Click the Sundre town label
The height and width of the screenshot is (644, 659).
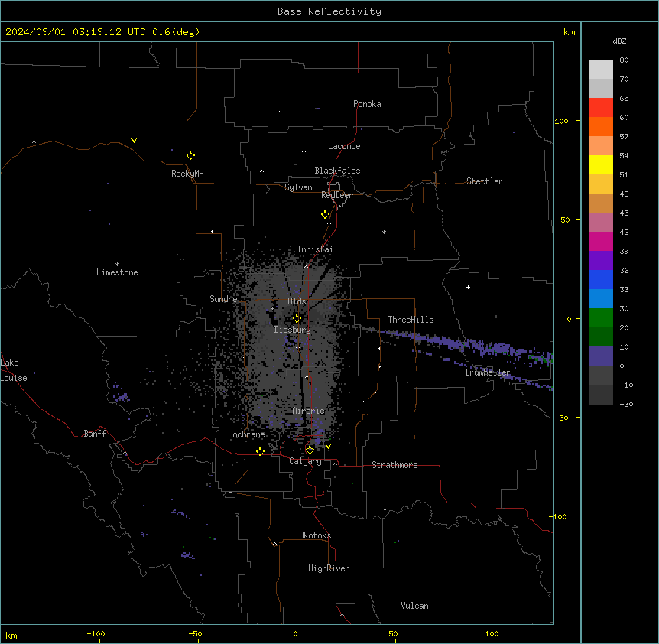pyautogui.click(x=223, y=299)
